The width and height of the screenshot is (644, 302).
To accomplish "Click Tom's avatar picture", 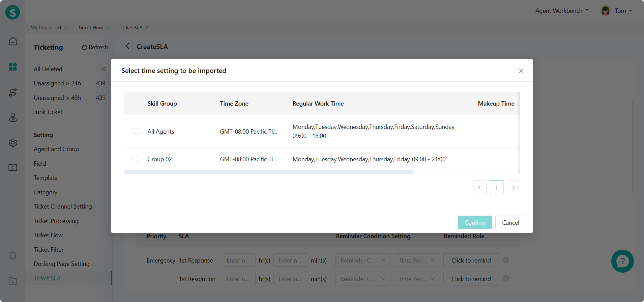I will [x=606, y=11].
